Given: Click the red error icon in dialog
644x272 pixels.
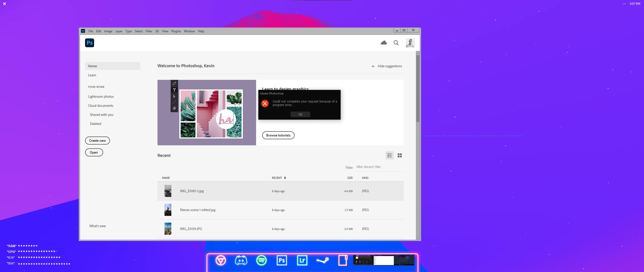Looking at the screenshot, I should (x=265, y=104).
